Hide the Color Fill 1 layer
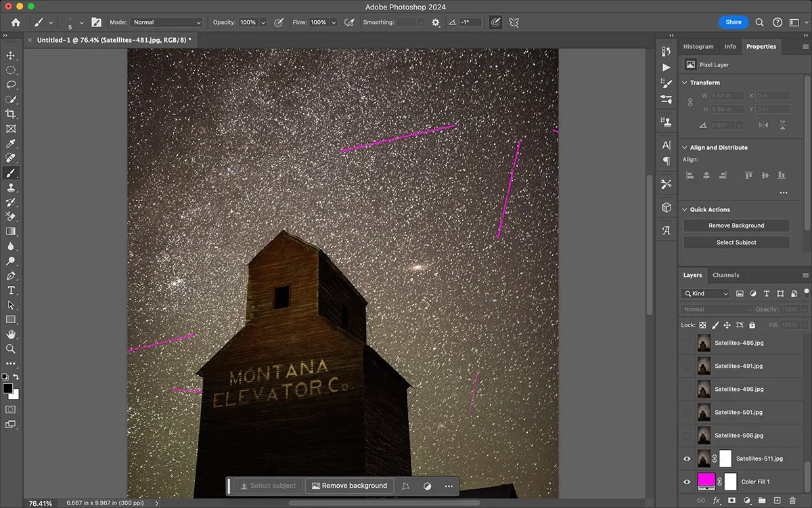Viewport: 812px width, 508px height. point(687,482)
